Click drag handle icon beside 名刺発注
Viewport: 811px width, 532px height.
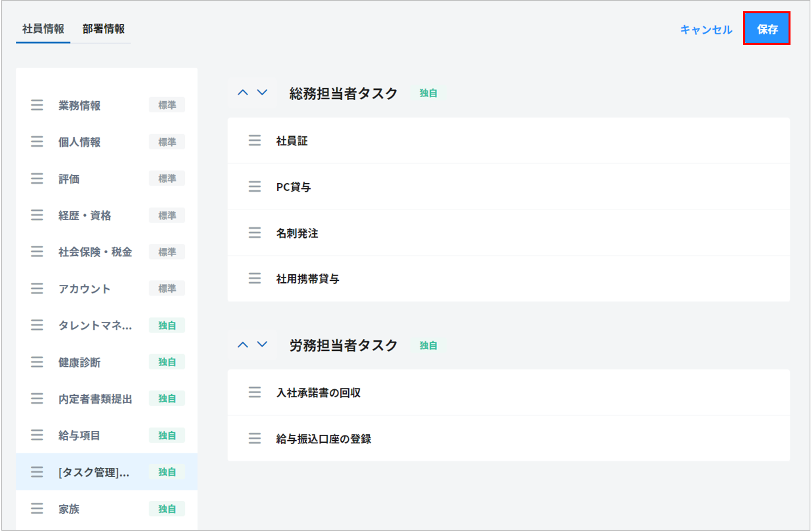pyautogui.click(x=254, y=233)
